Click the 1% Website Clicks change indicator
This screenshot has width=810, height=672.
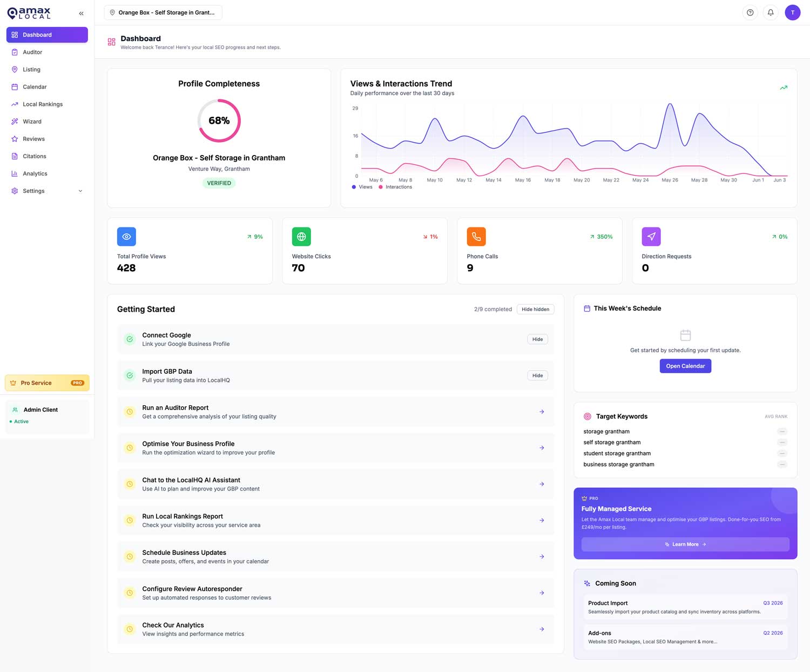(x=430, y=237)
